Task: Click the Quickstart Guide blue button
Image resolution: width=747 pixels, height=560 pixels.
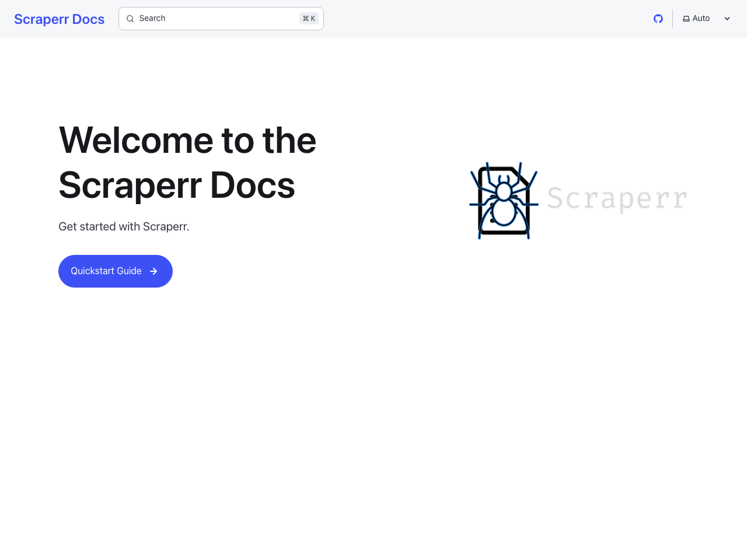Action: [x=115, y=271]
